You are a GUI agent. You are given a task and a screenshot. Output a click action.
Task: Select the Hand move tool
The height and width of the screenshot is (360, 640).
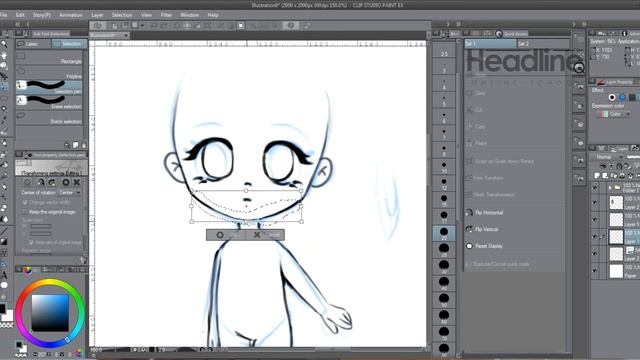[4, 55]
